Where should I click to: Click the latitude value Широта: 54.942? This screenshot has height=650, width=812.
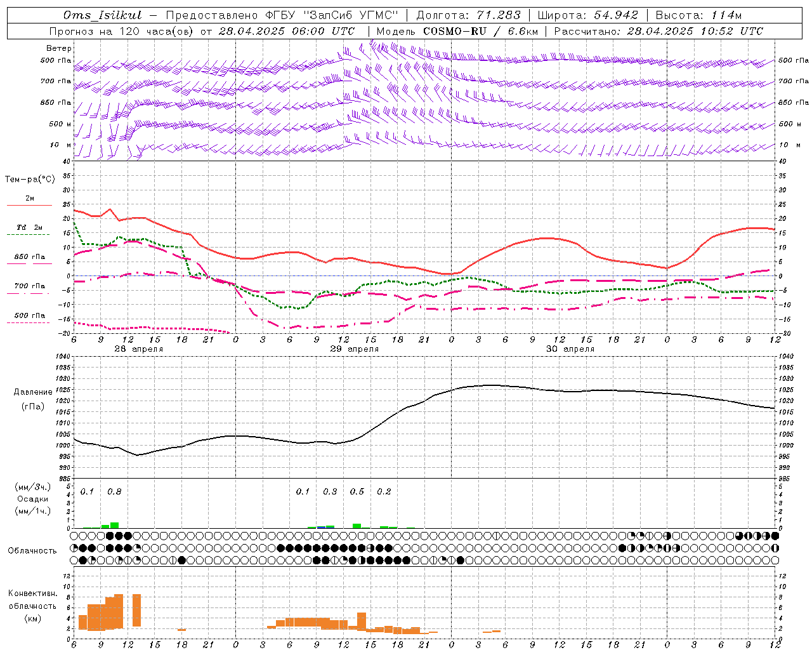click(x=587, y=15)
